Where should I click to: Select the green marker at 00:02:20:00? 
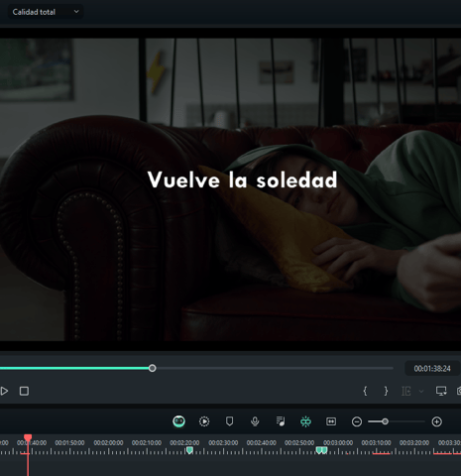[189, 450]
